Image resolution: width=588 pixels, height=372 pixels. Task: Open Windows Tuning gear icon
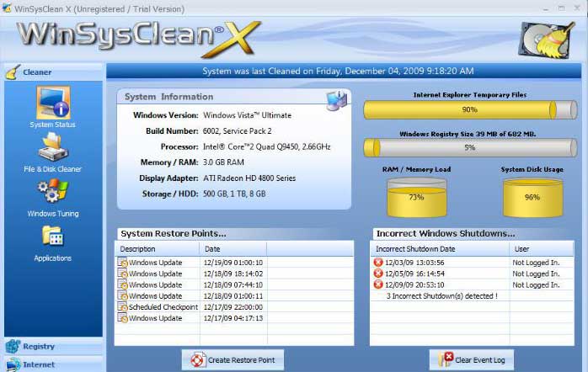(x=52, y=193)
